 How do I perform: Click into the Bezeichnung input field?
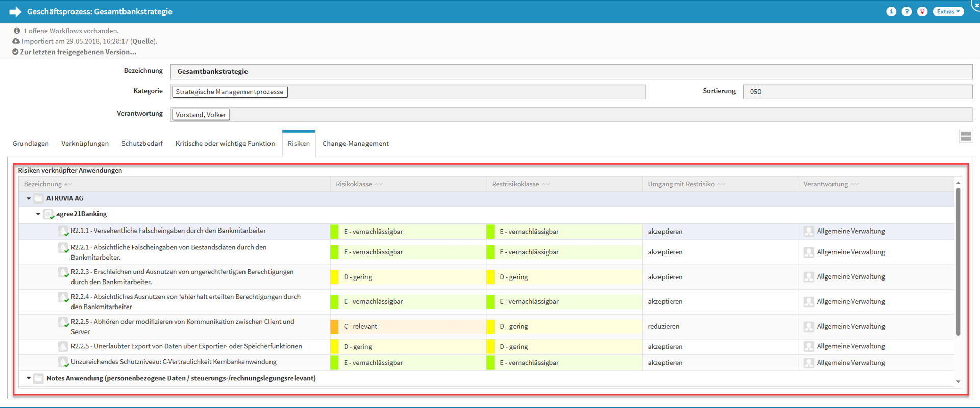(x=571, y=72)
